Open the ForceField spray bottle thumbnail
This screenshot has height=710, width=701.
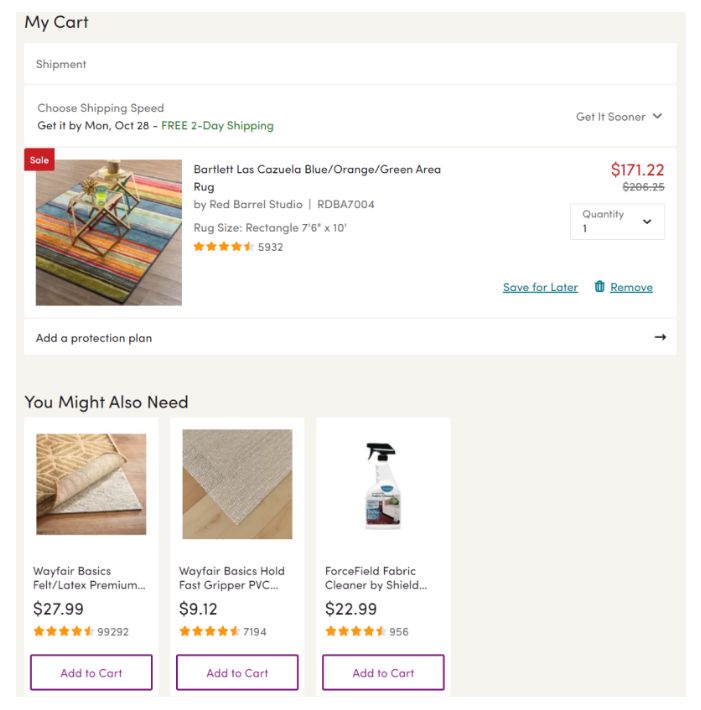pos(383,485)
